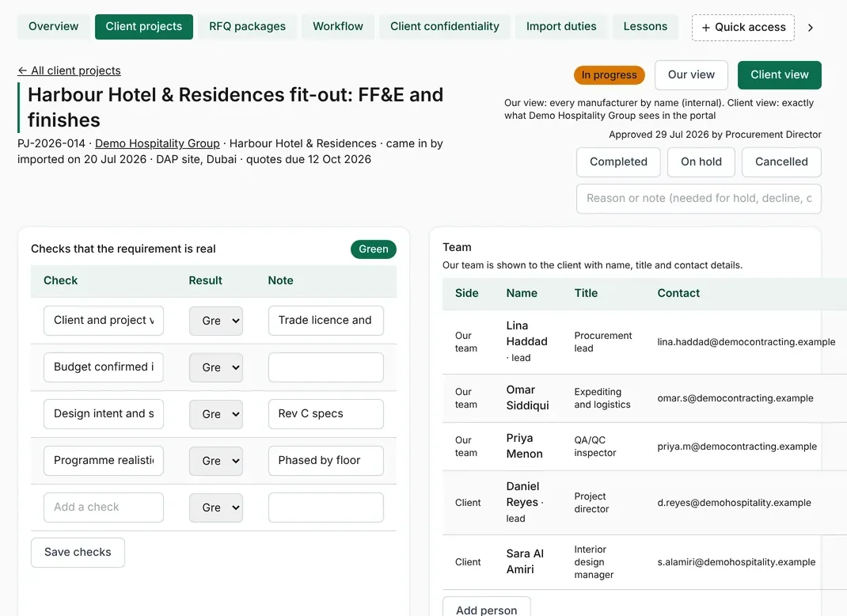Click the Side column header in Team
The height and width of the screenshot is (616, 847).
[x=467, y=294]
